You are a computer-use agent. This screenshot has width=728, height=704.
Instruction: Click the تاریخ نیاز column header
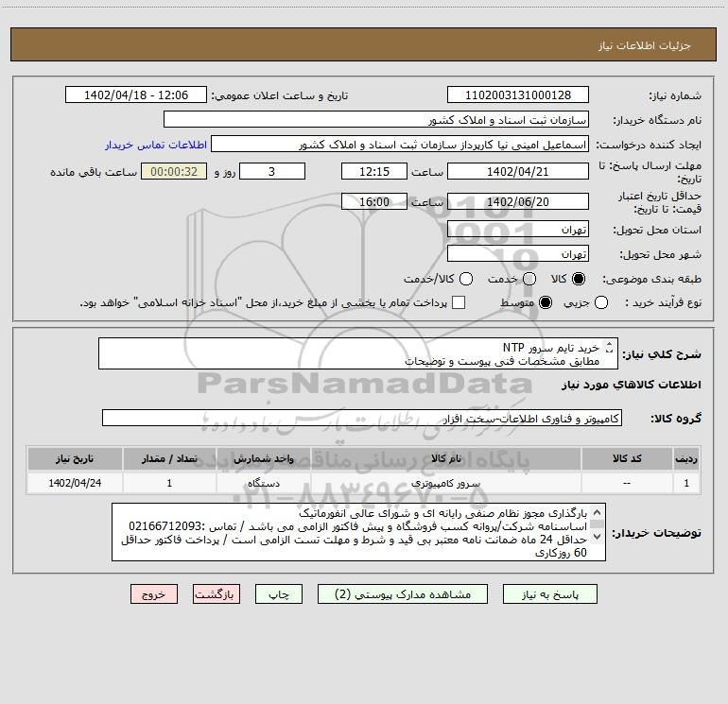click(75, 458)
